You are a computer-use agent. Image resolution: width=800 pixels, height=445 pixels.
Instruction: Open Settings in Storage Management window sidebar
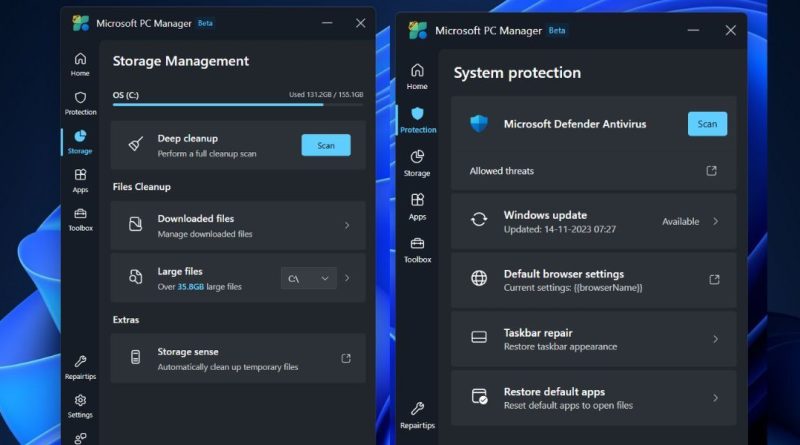[80, 406]
